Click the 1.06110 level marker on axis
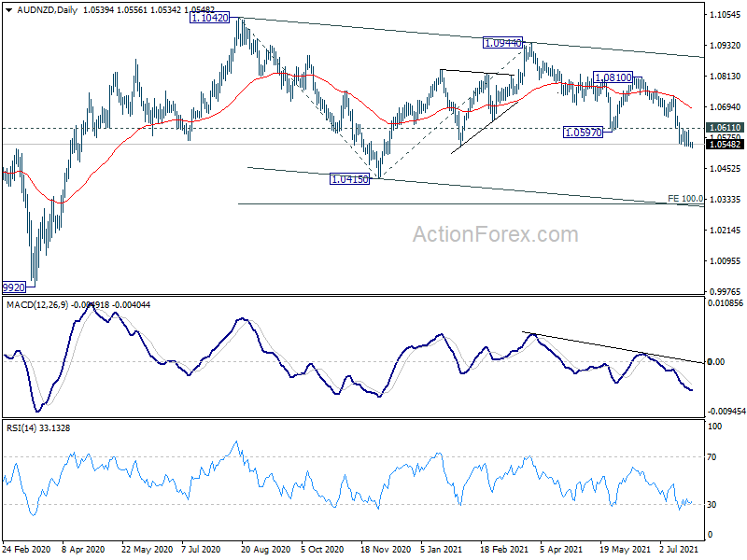Screen dimensions: 747x560 (726, 127)
